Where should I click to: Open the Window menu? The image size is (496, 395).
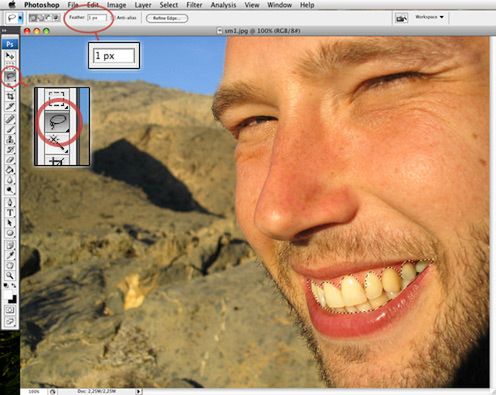click(279, 5)
